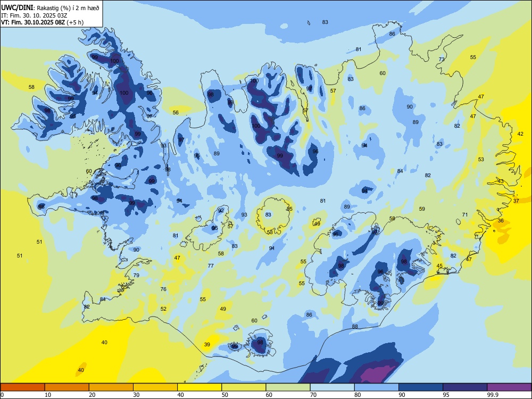This screenshot has width=532, height=399.
Task: Click the '99.9' legend tick label
Action: pyautogui.click(x=492, y=395)
